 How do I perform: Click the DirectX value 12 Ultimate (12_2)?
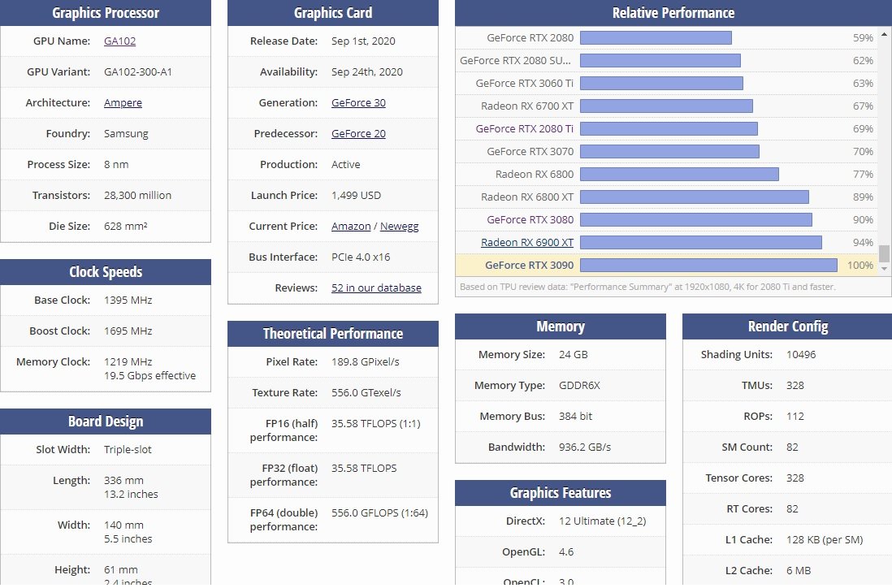602,521
